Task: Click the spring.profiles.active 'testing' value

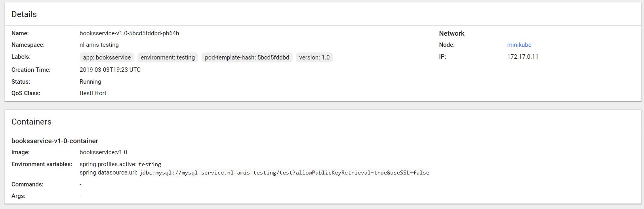Action: click(x=150, y=164)
